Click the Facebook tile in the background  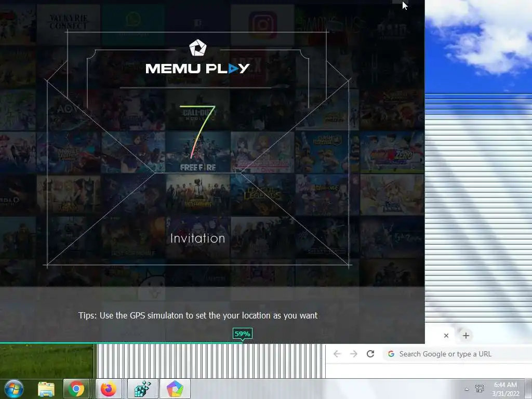tap(198, 25)
